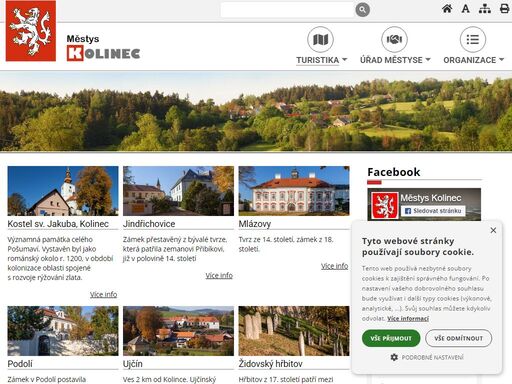The height and width of the screenshot is (384, 512).
Task: Open the Organizace list icon
Action: point(473,39)
